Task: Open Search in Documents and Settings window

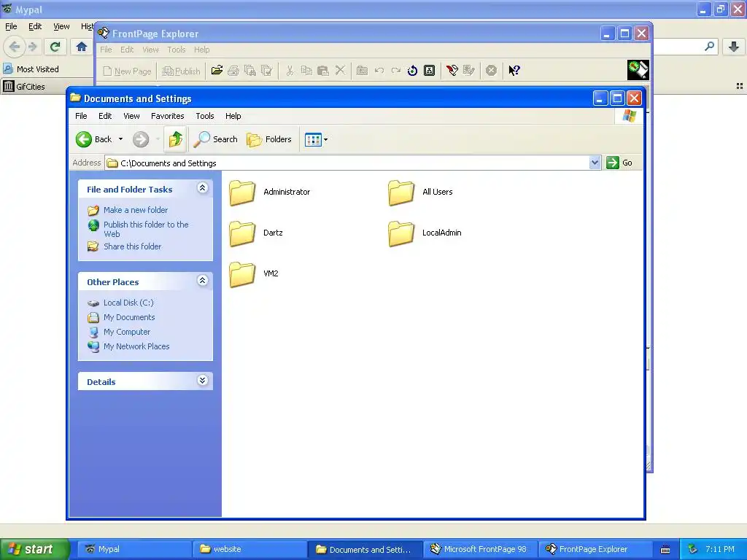Action: [216, 139]
